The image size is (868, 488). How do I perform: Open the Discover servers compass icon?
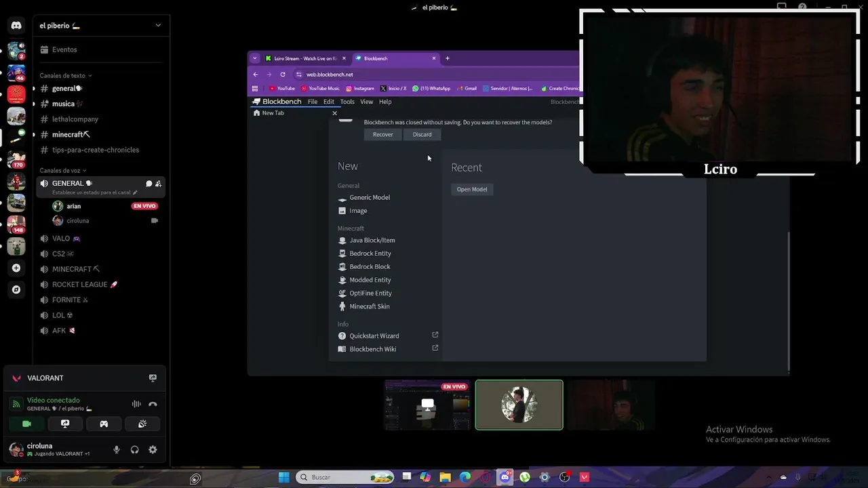[x=16, y=289]
